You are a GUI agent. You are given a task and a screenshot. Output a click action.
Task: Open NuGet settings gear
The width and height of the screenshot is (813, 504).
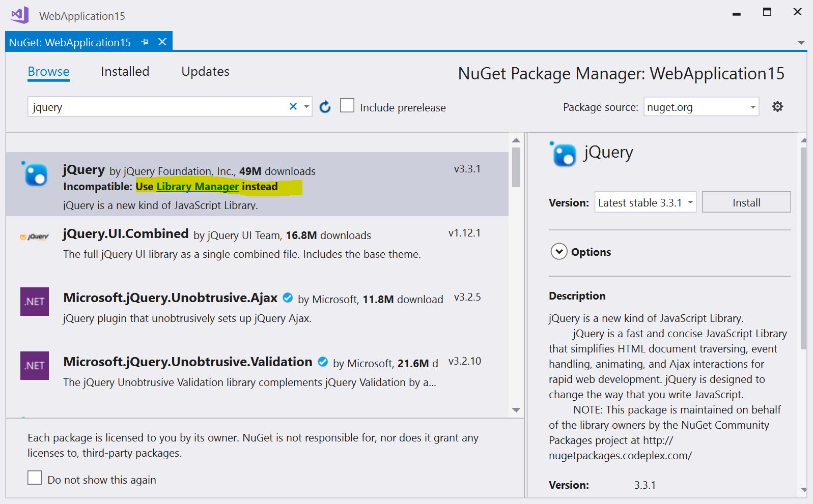click(x=777, y=107)
